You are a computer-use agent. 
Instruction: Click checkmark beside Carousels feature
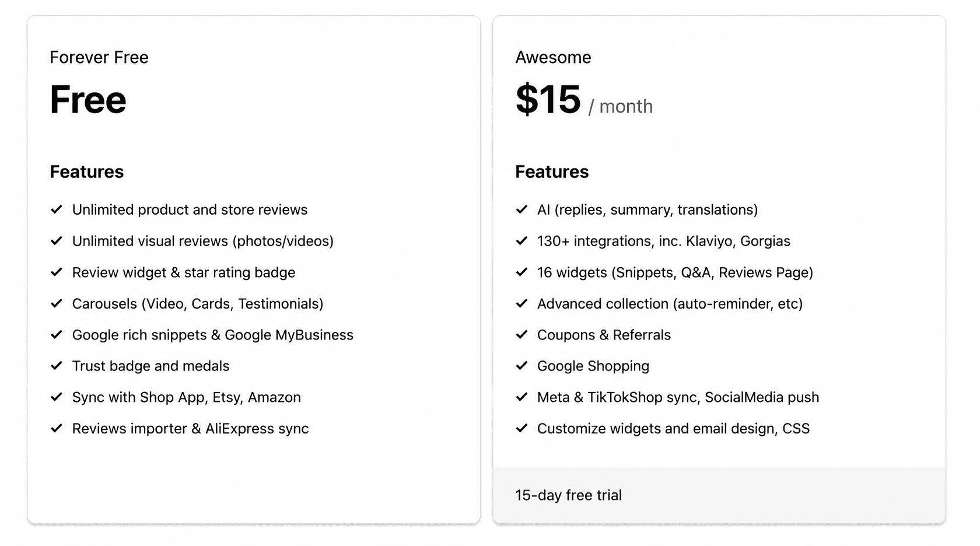pyautogui.click(x=57, y=303)
